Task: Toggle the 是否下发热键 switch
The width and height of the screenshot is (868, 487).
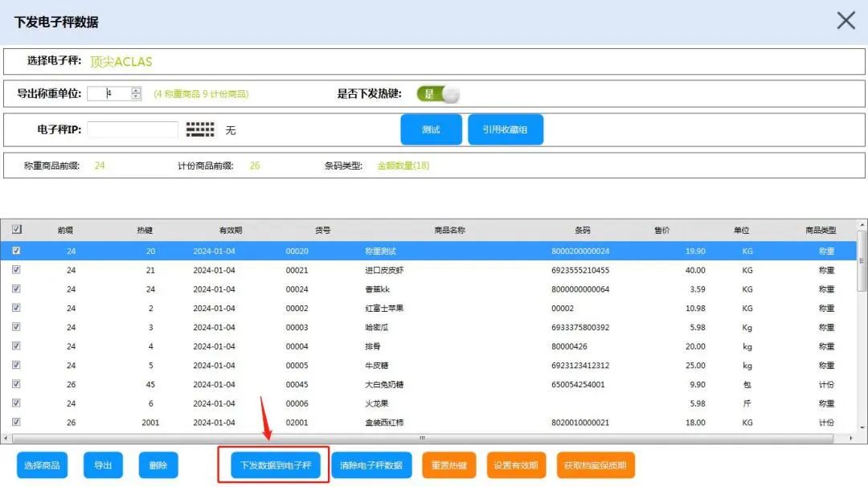Action: pos(438,94)
